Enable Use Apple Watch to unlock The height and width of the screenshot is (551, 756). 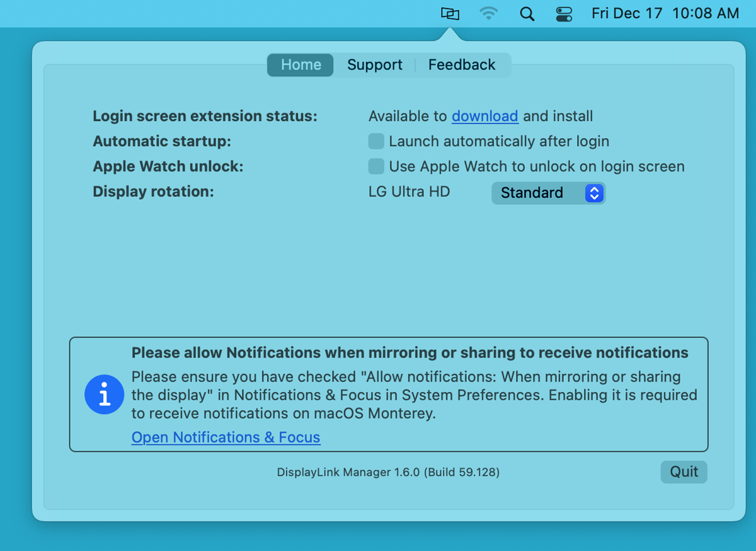376,166
